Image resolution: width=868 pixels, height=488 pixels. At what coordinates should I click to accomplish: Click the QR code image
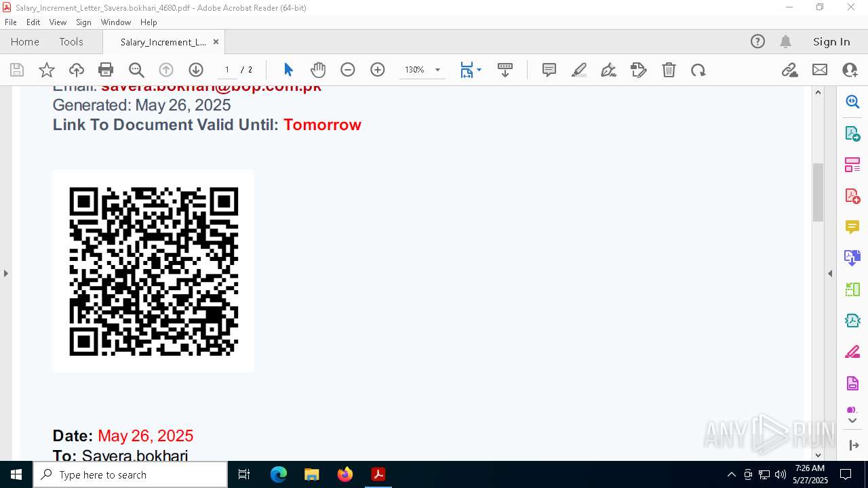coord(154,271)
